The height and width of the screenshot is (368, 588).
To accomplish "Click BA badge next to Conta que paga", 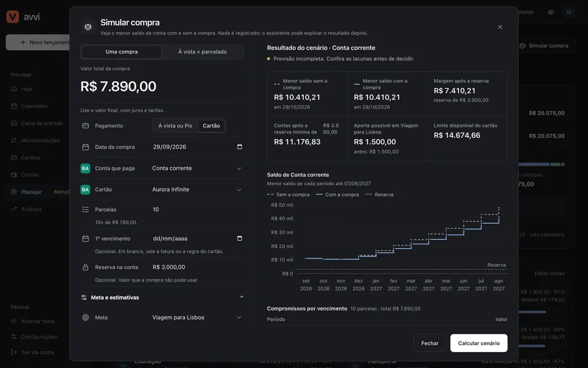I will click(85, 168).
